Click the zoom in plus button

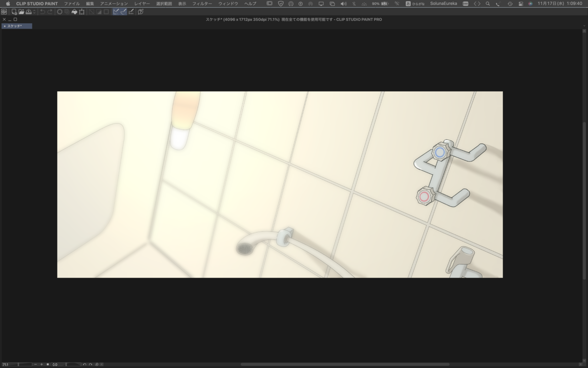pos(42,365)
